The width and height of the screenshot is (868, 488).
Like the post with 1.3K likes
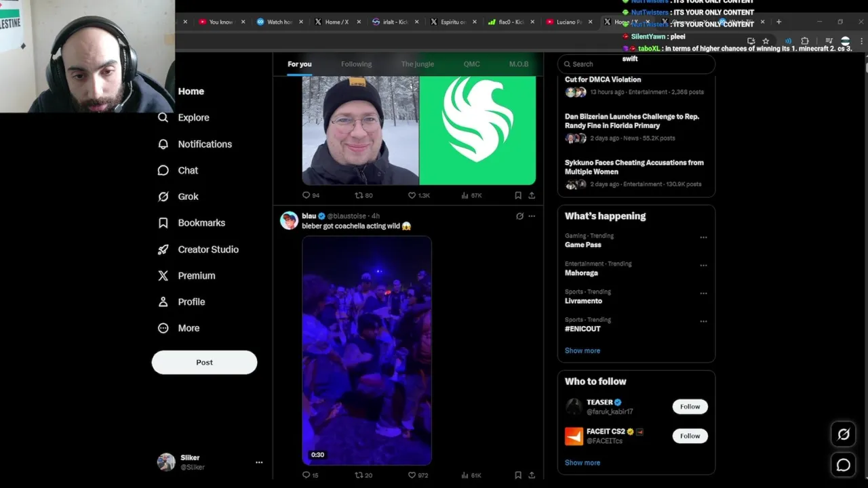(x=418, y=195)
